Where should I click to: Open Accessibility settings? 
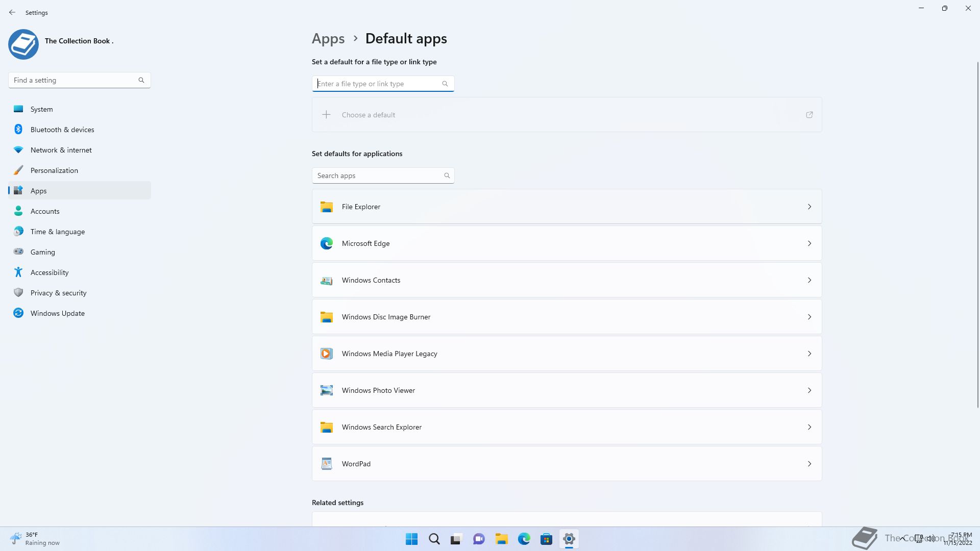80,272
